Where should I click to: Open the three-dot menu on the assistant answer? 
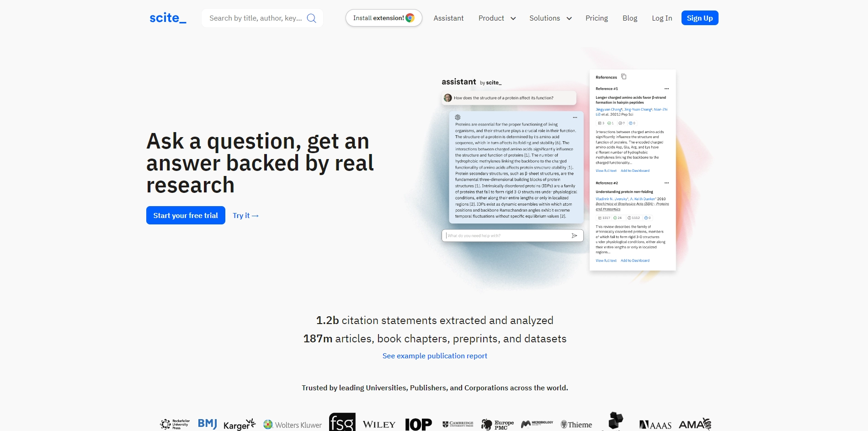pos(575,117)
